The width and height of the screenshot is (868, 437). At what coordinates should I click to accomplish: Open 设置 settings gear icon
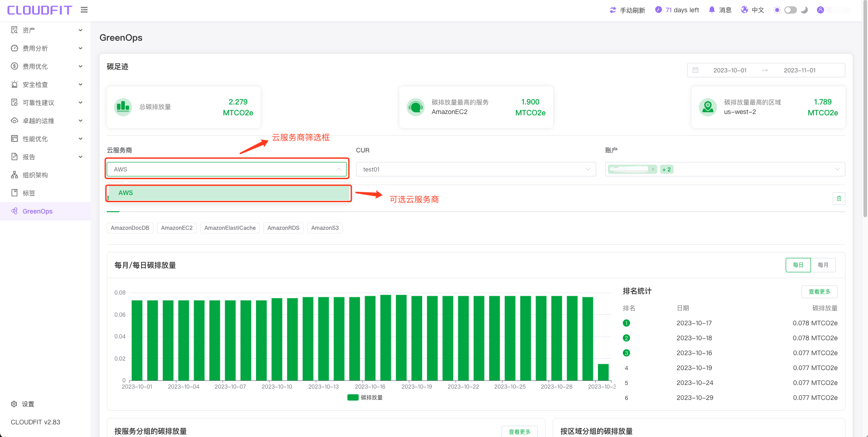coord(14,404)
